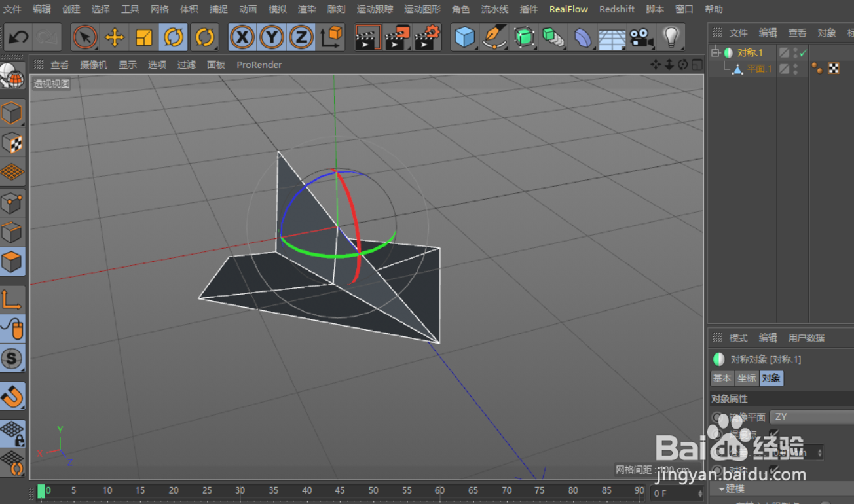The image size is (854, 504).
Task: Render the active view
Action: [368, 37]
